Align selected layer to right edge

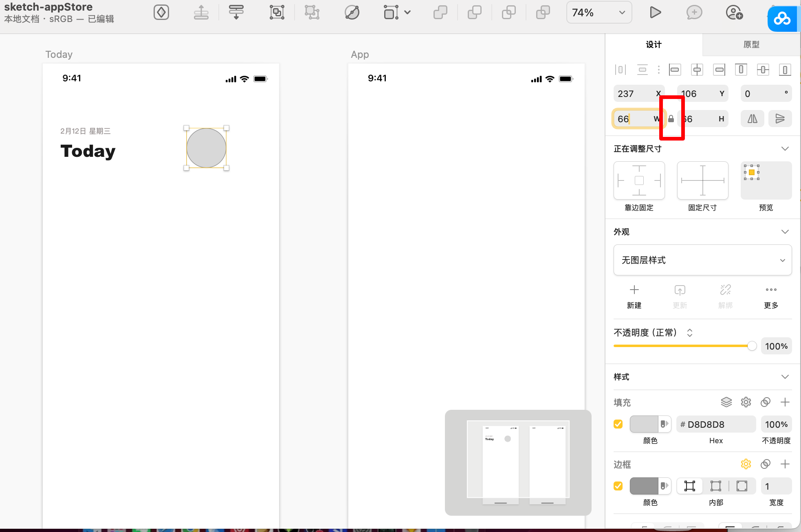click(x=720, y=70)
